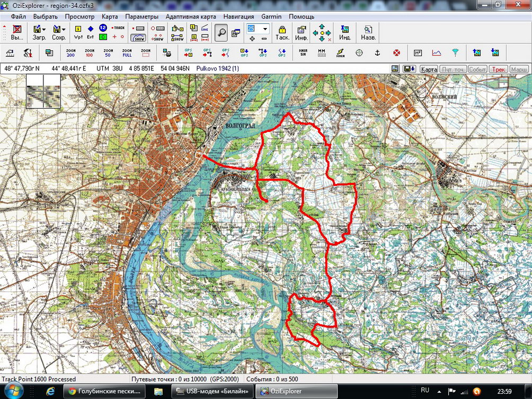532x399 pixels.
Task: Open the Файл menu
Action: 19,16
